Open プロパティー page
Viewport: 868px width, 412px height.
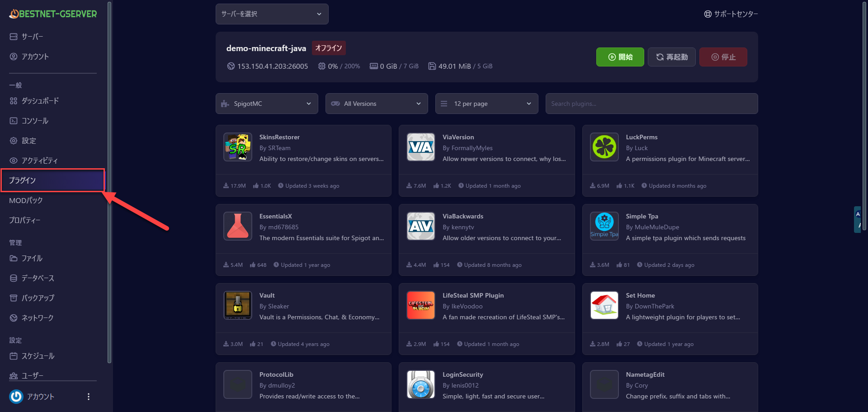[x=25, y=220]
